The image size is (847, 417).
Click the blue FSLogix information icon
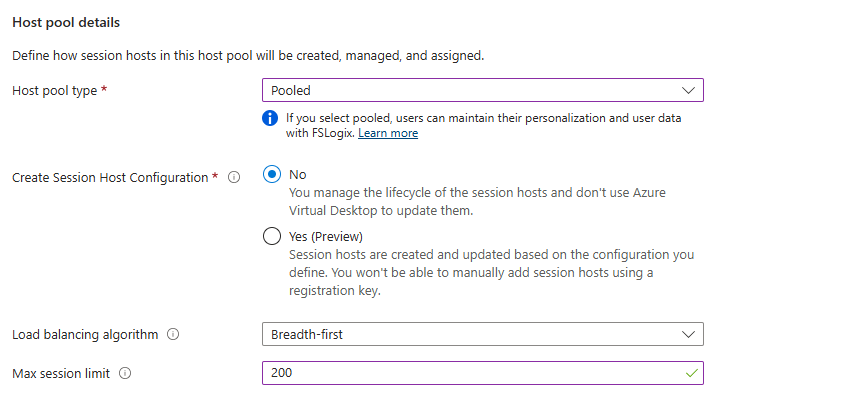[x=270, y=118]
